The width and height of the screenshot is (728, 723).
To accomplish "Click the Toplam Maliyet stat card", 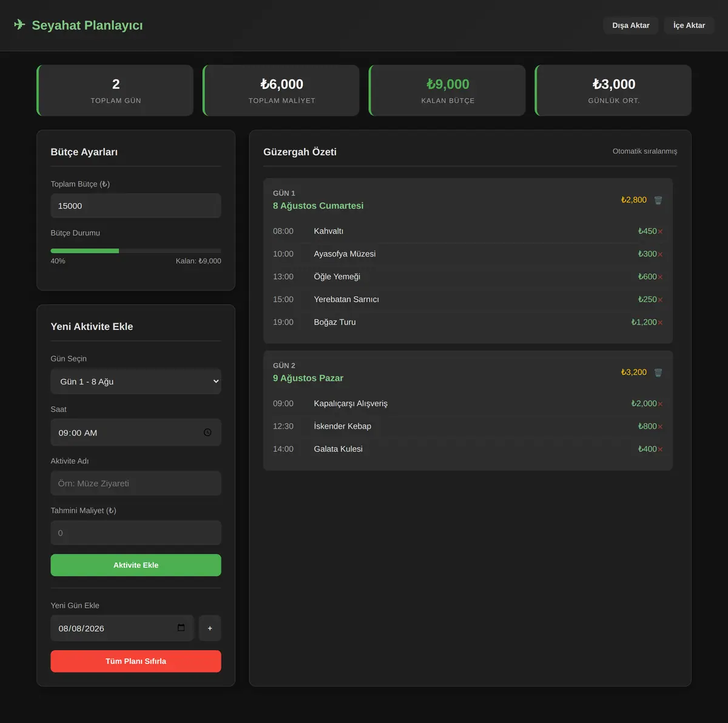I will coord(281,90).
